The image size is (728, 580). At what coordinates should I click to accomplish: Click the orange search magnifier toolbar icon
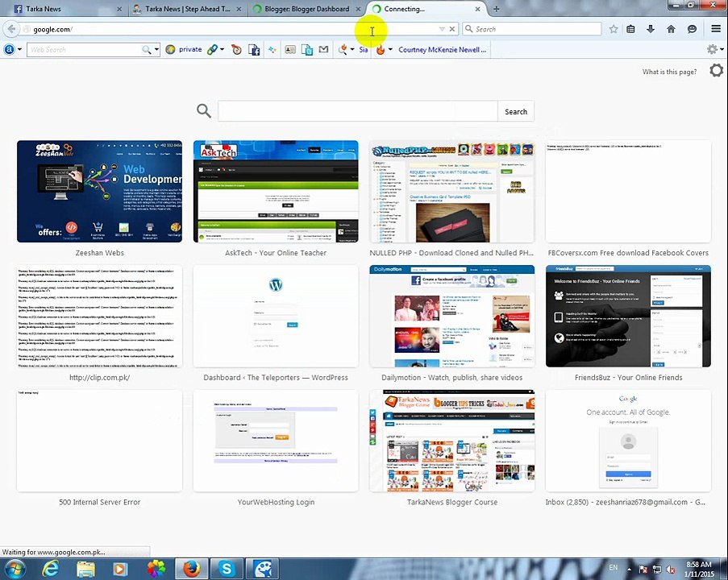click(343, 50)
